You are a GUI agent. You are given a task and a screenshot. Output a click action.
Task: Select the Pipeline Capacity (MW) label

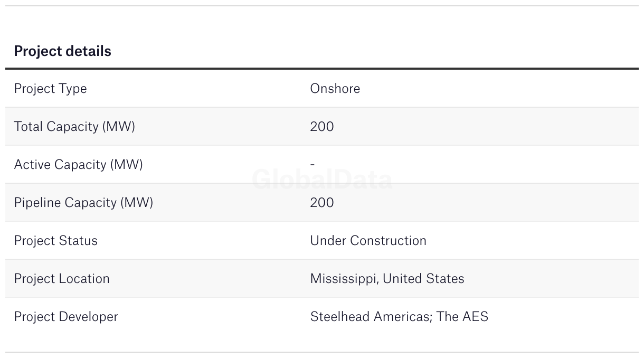pos(83,203)
